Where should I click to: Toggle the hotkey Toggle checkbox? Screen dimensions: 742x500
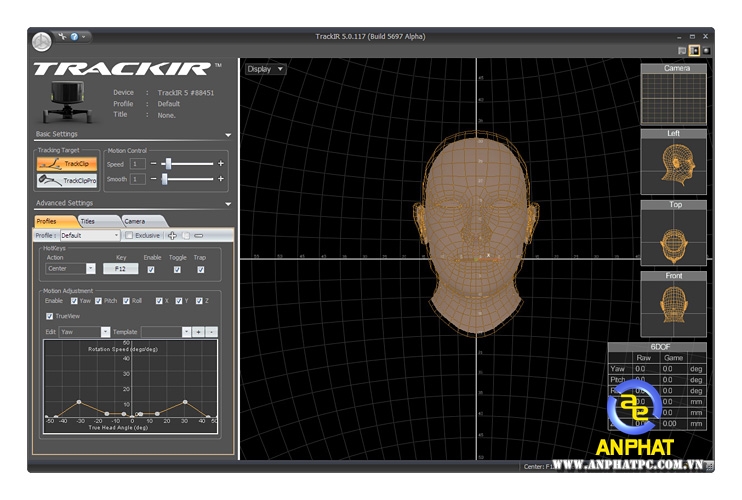coord(177,270)
